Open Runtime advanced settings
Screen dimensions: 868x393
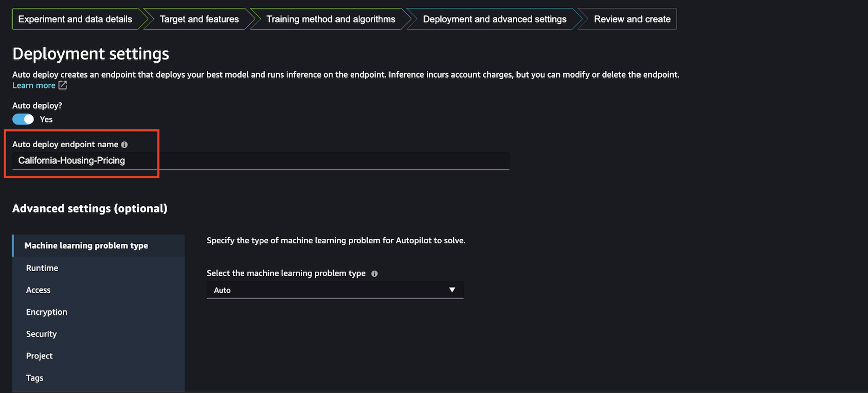pos(42,268)
